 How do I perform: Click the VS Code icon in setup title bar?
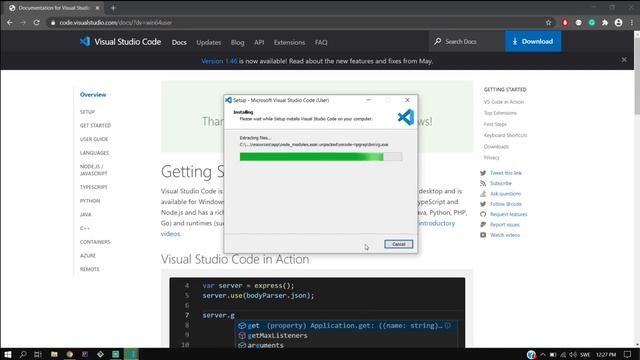click(229, 100)
